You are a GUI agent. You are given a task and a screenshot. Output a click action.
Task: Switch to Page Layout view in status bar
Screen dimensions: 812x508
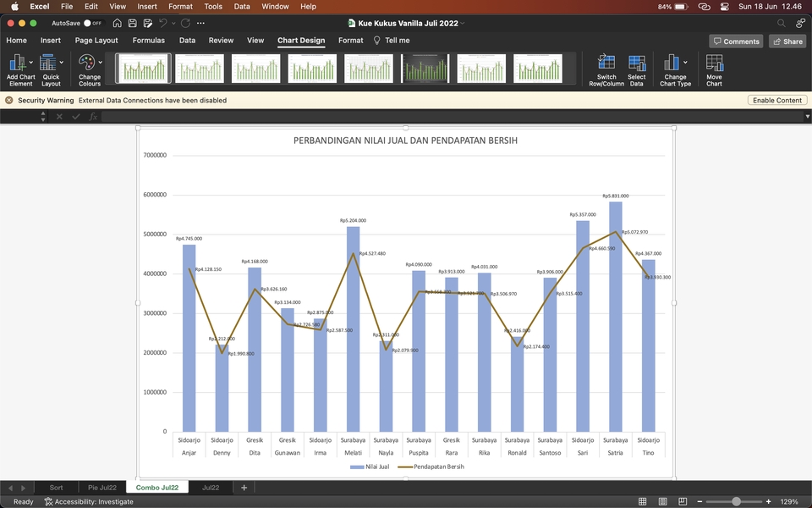click(662, 501)
